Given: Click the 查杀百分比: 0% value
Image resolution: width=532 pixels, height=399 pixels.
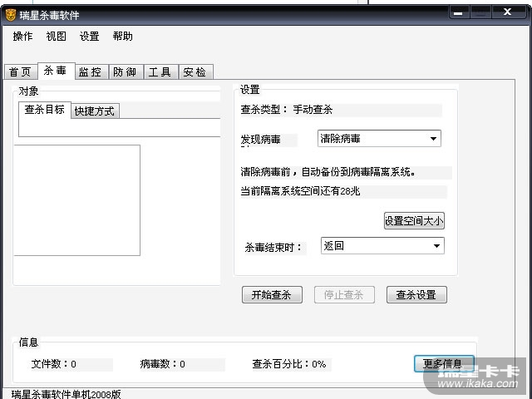Looking at the screenshot, I should point(289,364).
